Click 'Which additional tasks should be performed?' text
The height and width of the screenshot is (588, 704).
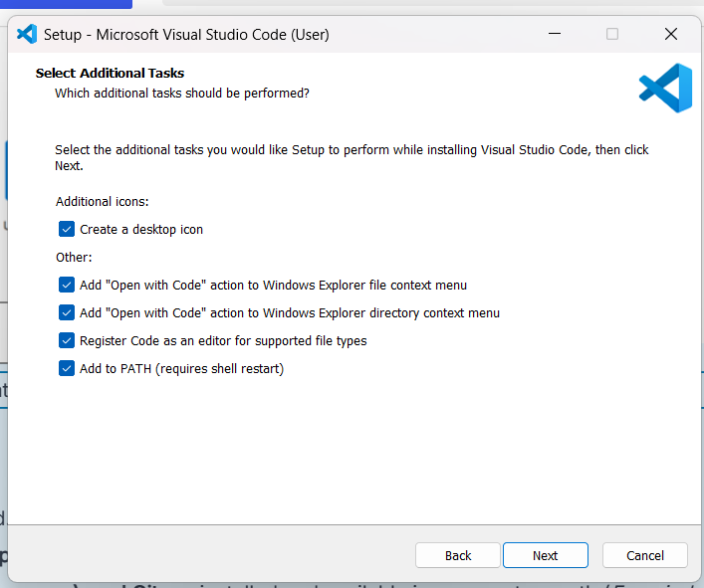(x=182, y=94)
